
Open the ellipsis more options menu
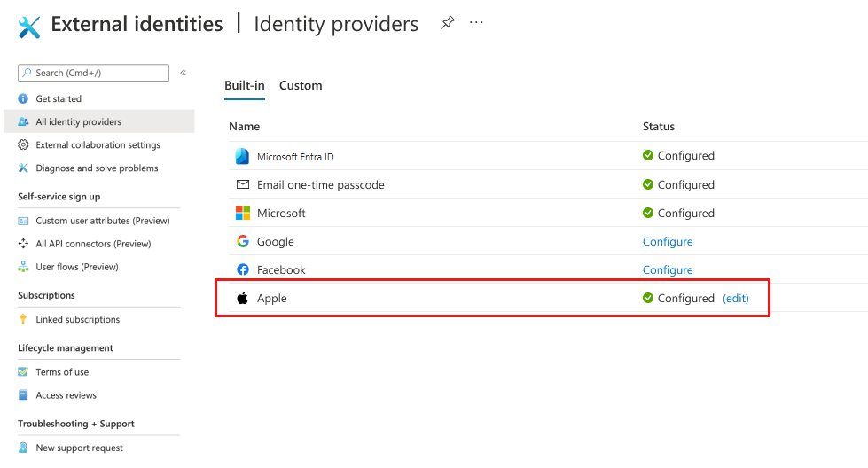click(476, 23)
